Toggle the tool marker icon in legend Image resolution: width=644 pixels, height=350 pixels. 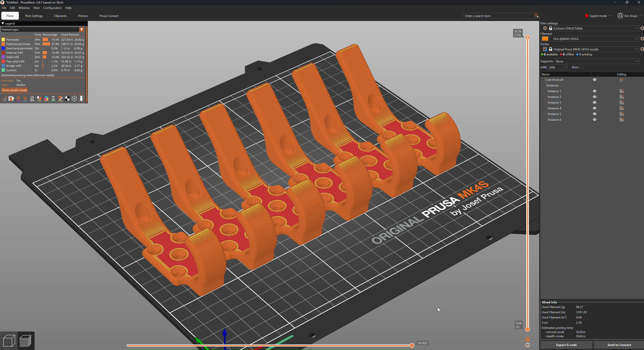pyautogui.click(x=81, y=99)
